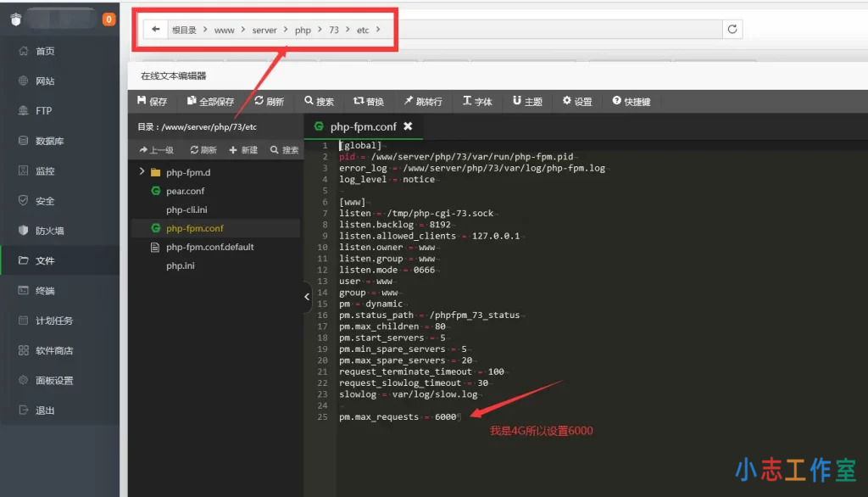Open the Theme option in toolbar
Screen dimensions: 868x497
click(x=527, y=102)
